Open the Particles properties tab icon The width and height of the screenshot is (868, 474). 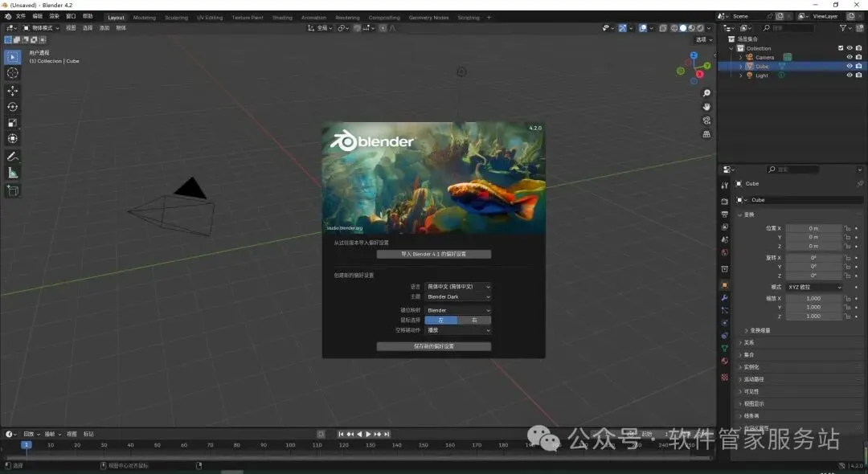pos(725,310)
